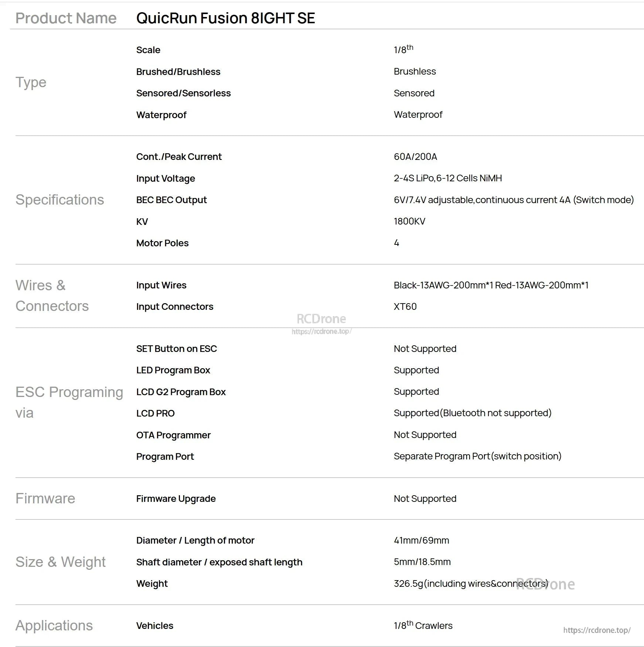Select the OTA Programmer label
644x647 pixels.
pos(173,435)
